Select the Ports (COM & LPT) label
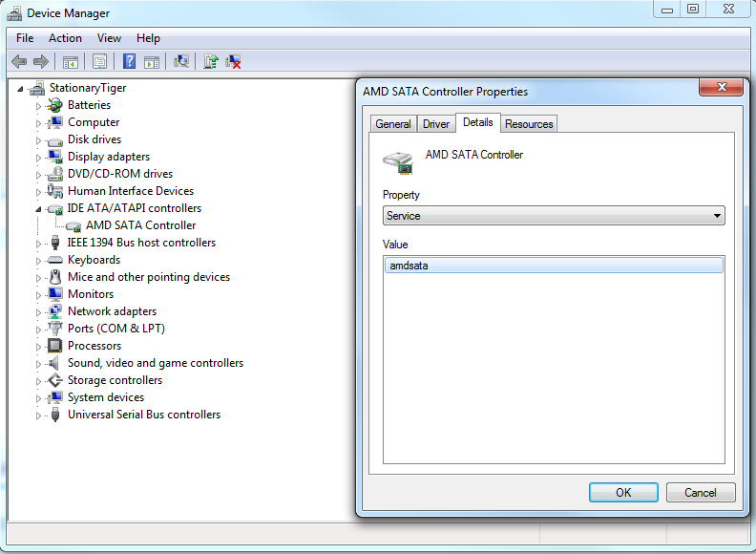The image size is (756, 554). [116, 329]
